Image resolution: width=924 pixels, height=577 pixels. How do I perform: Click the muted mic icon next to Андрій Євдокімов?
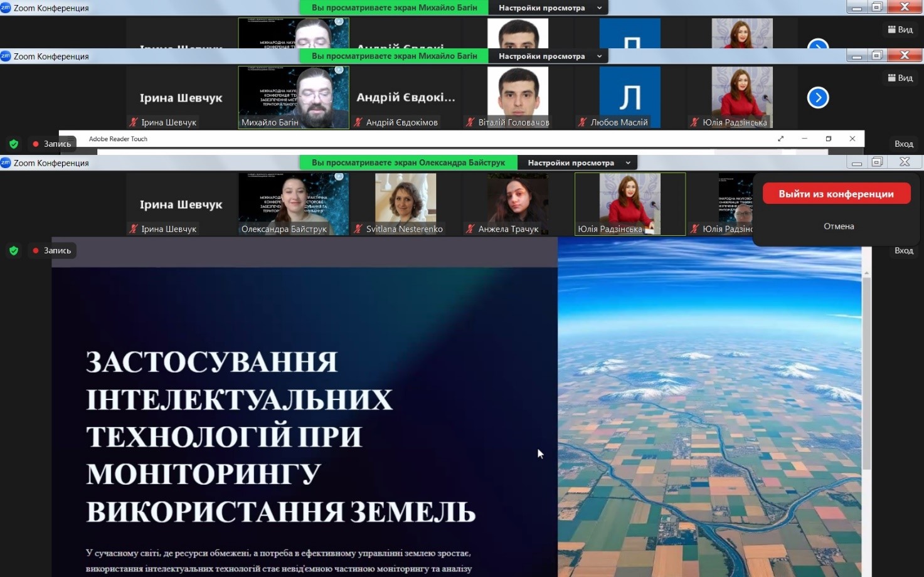[358, 122]
